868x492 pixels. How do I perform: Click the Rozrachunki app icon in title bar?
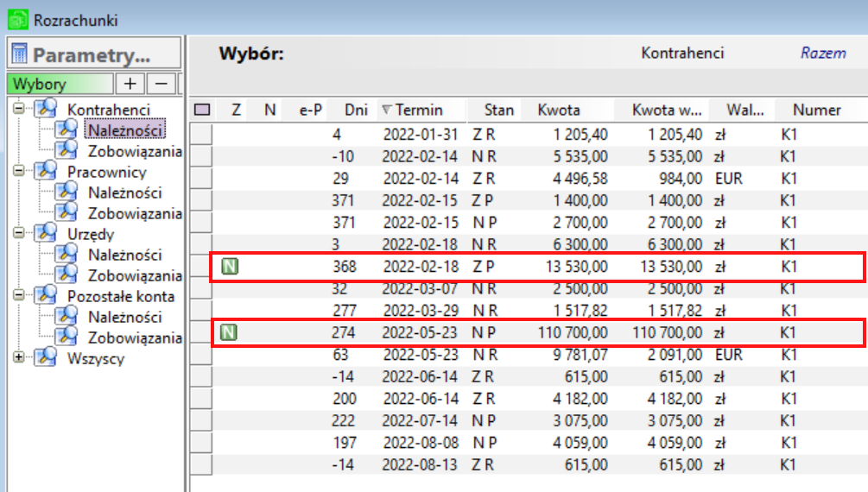coord(16,19)
